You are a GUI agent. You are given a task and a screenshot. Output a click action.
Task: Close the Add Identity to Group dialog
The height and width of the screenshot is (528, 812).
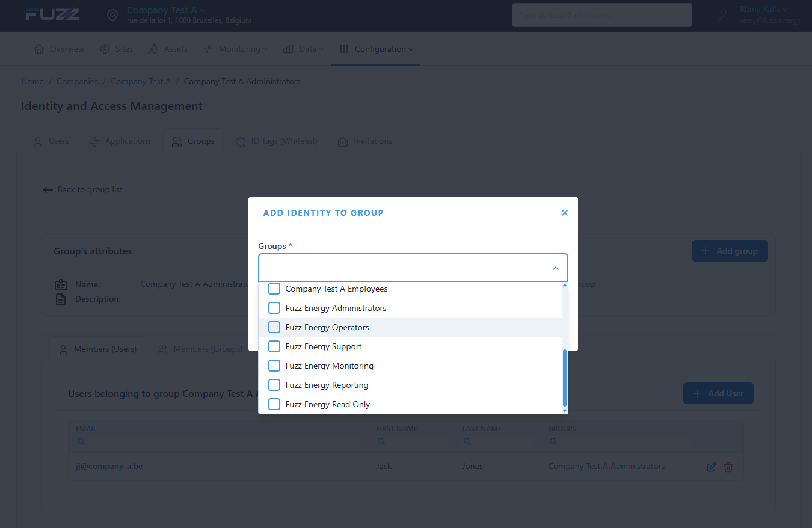pyautogui.click(x=564, y=213)
